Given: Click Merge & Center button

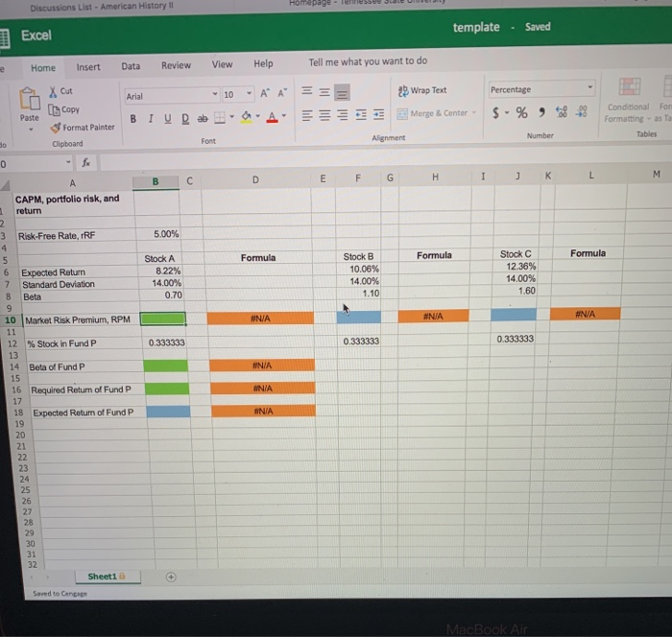Looking at the screenshot, I should point(432,113).
